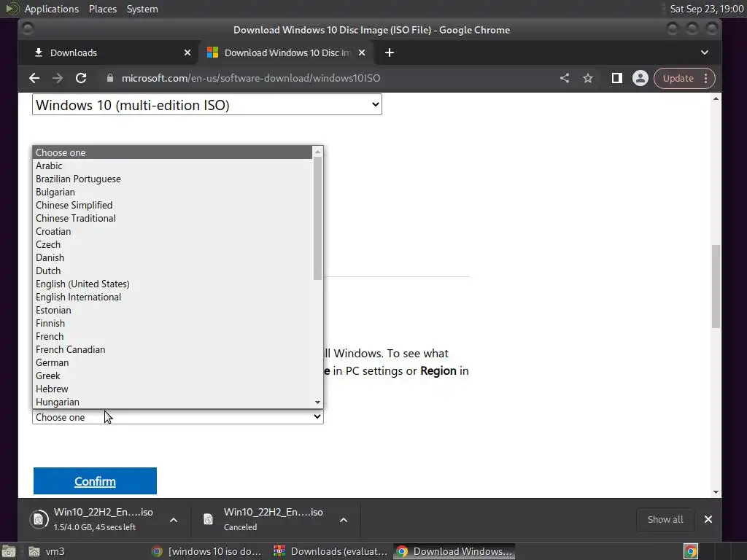Select French from the list
The height and width of the screenshot is (560, 747).
point(174,336)
